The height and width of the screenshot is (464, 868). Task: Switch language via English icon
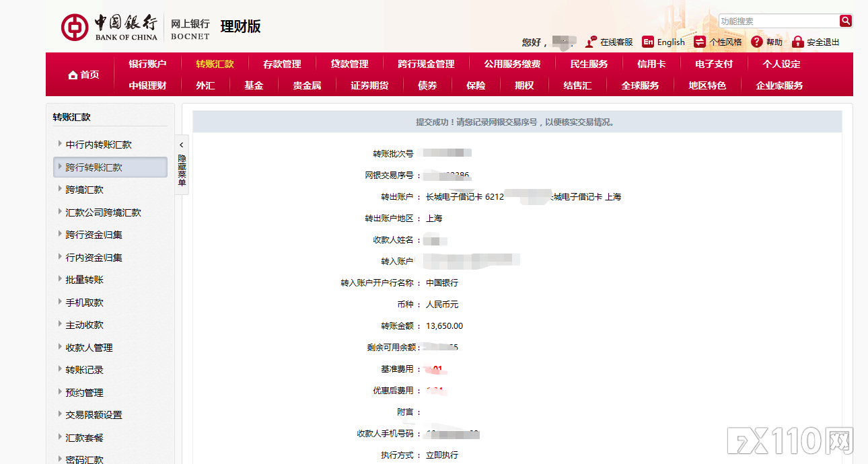pos(648,42)
